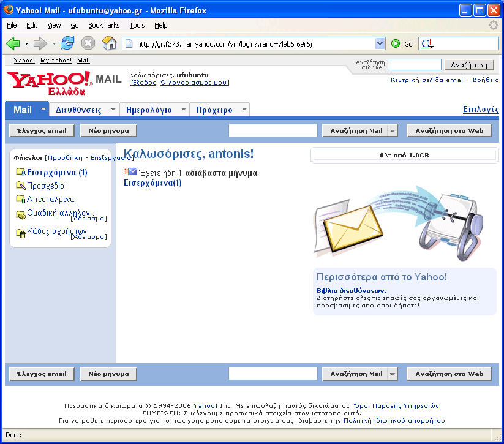Expand the address bar URL dropdown
This screenshot has height=444, width=504.
pyautogui.click(x=380, y=43)
